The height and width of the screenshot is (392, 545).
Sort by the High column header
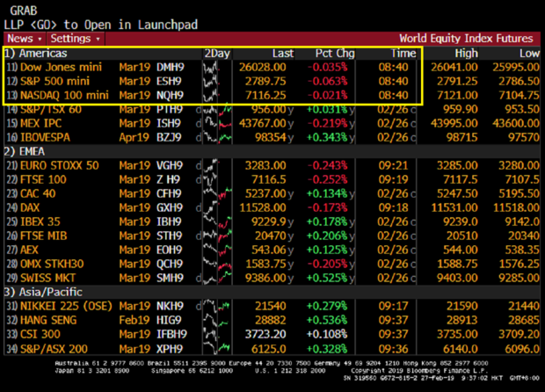tap(467, 53)
